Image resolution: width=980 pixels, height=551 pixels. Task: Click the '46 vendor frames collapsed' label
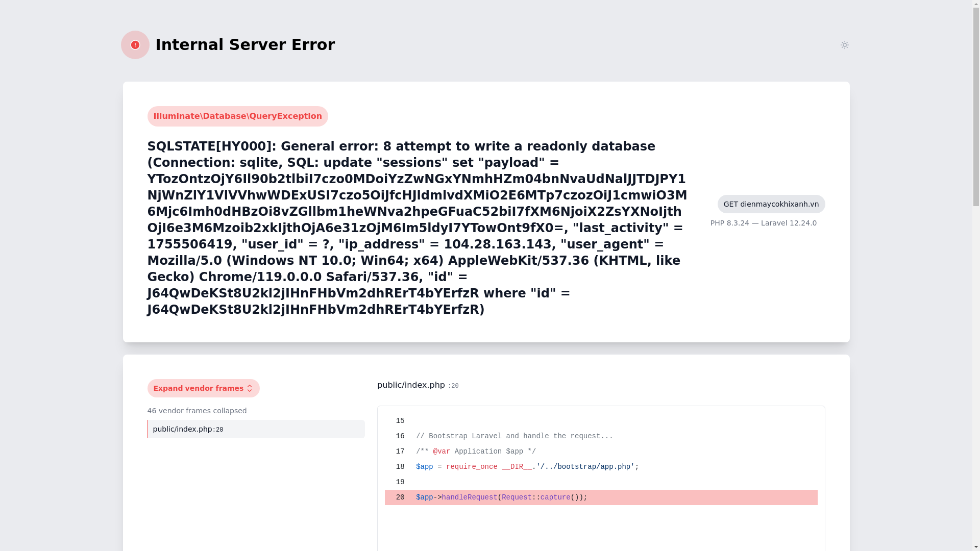tap(197, 411)
